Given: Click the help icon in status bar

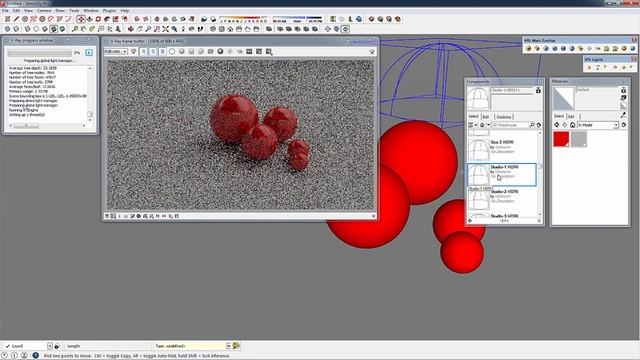Looking at the screenshot, I should pos(36,356).
